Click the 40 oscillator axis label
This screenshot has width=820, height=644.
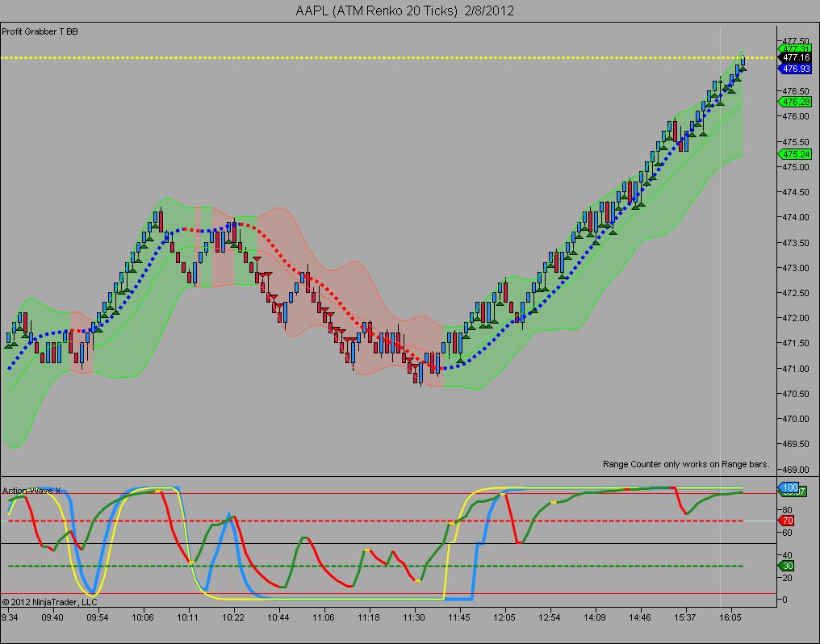click(787, 555)
